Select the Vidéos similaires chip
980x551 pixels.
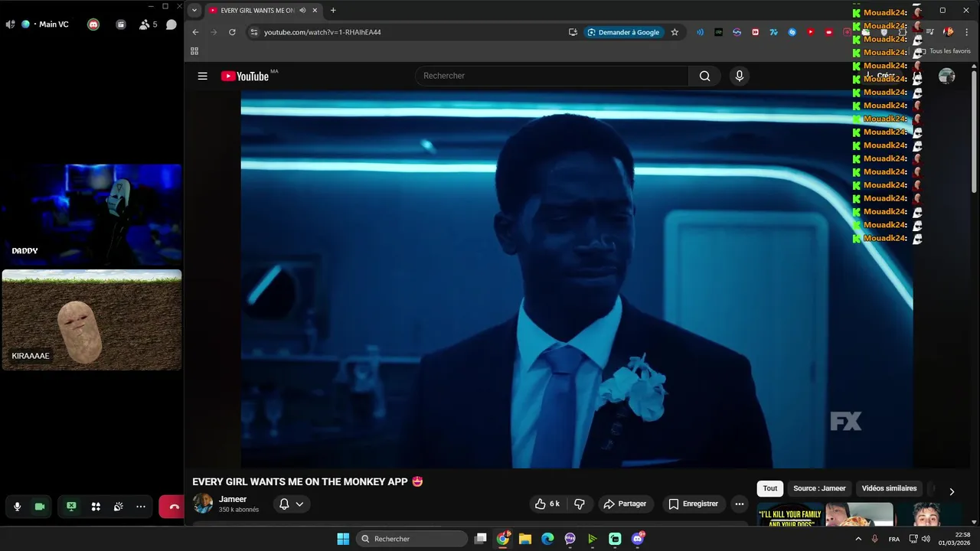[x=889, y=488]
